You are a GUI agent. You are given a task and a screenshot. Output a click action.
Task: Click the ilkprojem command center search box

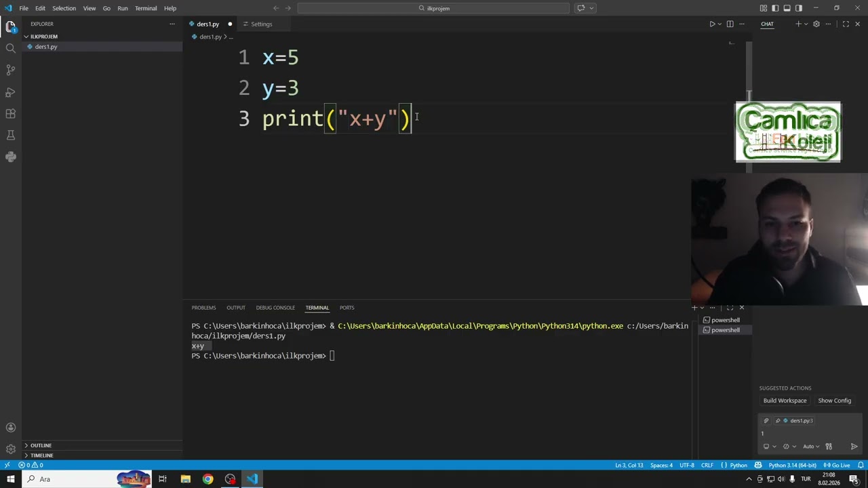[x=433, y=8]
